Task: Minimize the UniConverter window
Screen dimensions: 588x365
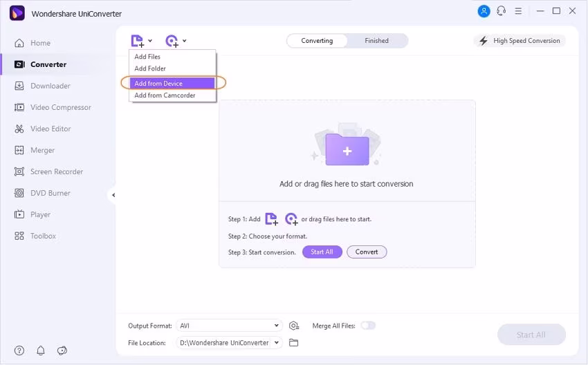Action: [x=540, y=11]
